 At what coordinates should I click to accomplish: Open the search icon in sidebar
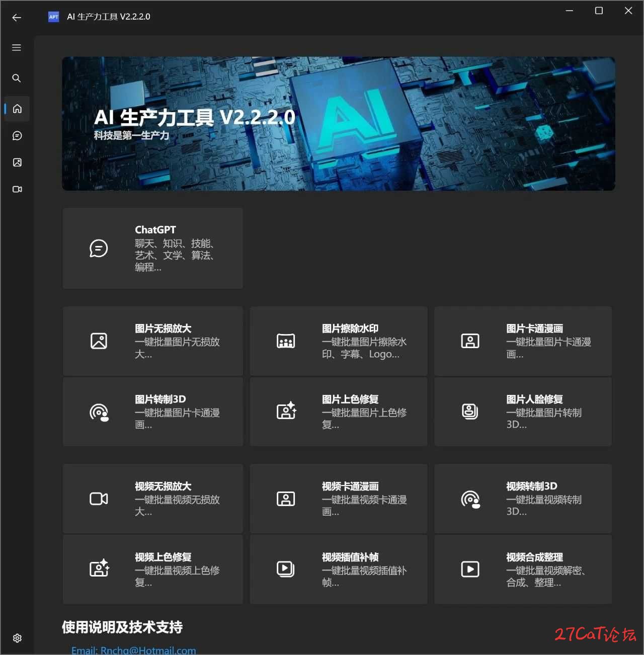point(17,78)
